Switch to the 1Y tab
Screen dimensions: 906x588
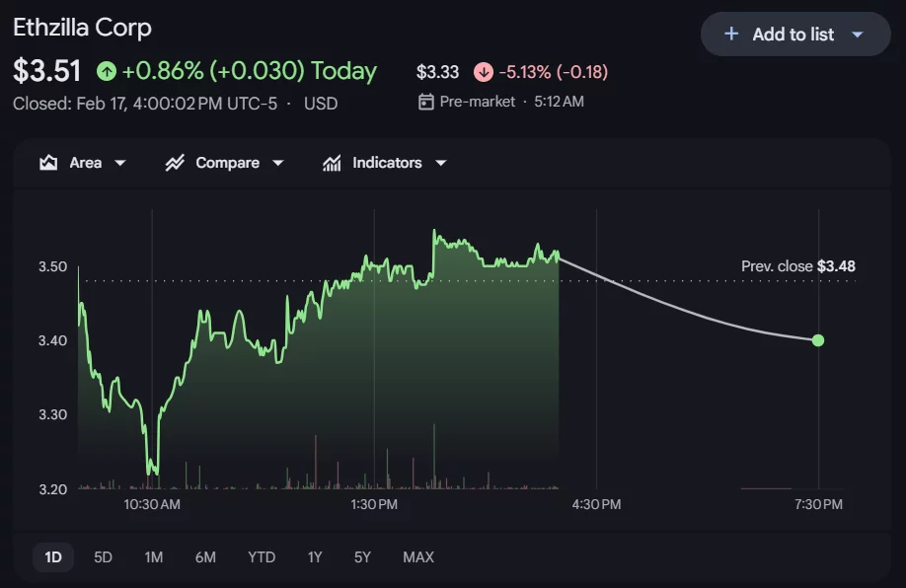click(x=314, y=556)
